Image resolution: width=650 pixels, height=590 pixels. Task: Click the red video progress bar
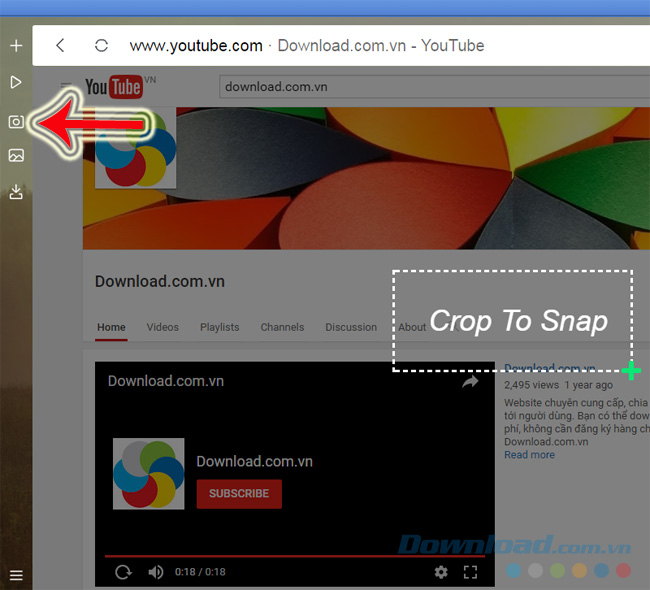295,556
